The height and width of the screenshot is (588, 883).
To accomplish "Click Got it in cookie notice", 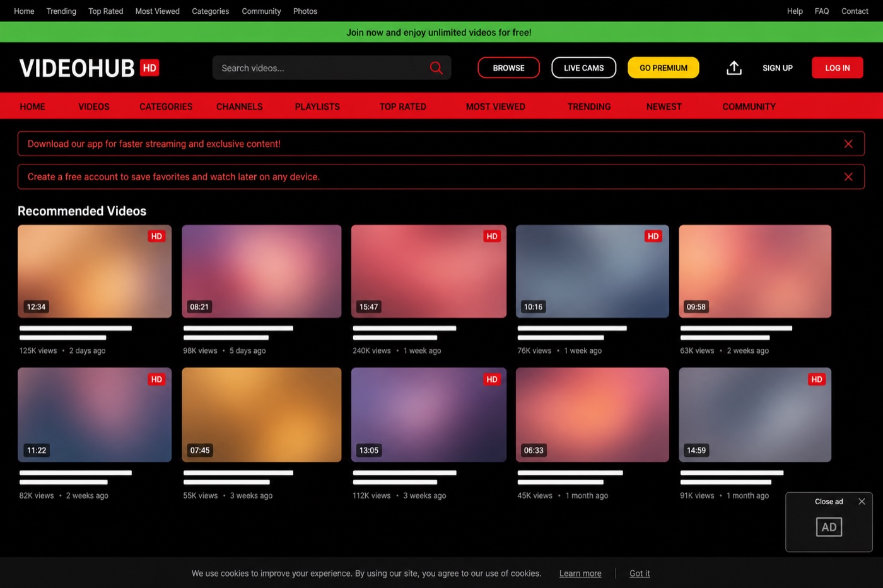I will tap(640, 574).
